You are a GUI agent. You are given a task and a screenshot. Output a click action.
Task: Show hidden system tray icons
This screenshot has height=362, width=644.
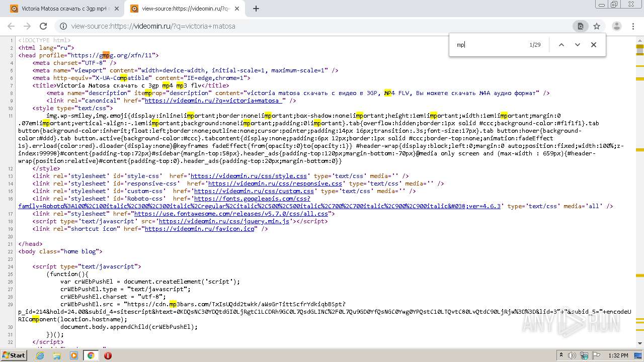[x=561, y=355]
